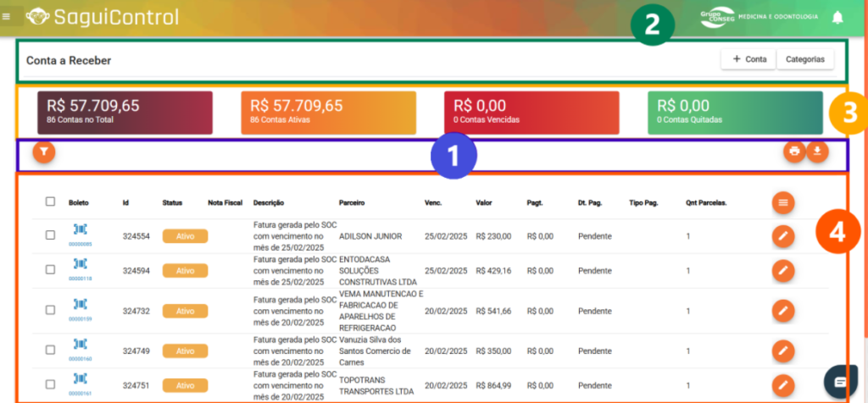Click boleto barcode icon for ADILSON JUNIOR

(x=81, y=230)
